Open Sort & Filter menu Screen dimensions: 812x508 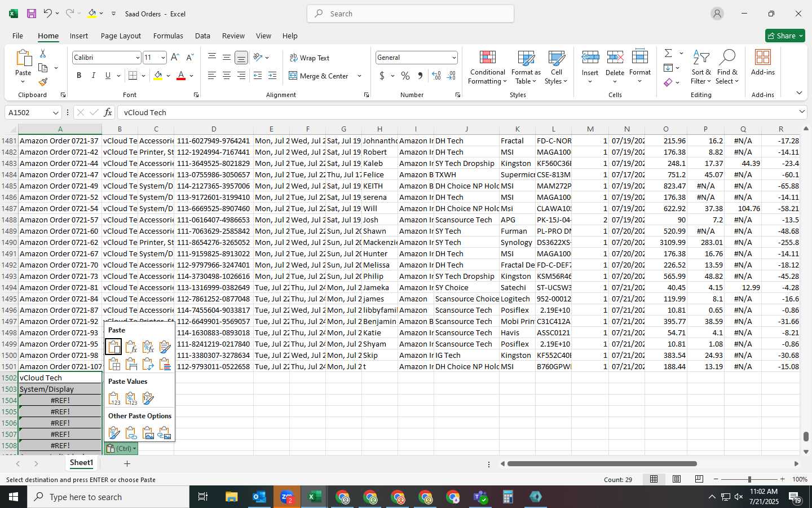click(x=701, y=68)
